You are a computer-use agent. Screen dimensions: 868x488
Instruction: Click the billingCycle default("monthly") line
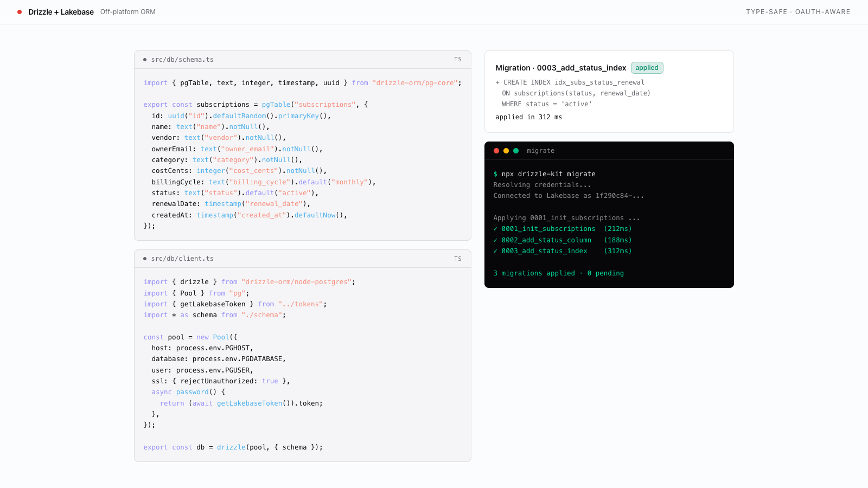coord(264,182)
